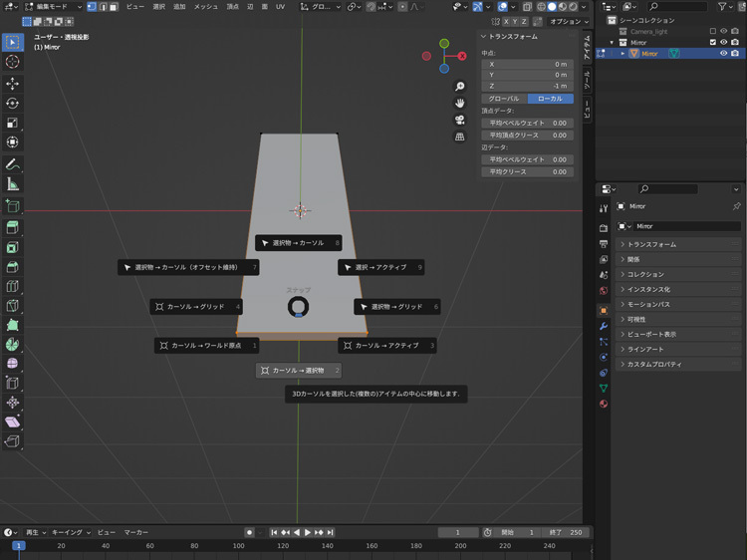Viewport: 747px width, 560px height.
Task: Select the Measure tool in left toolbar
Action: [x=13, y=184]
